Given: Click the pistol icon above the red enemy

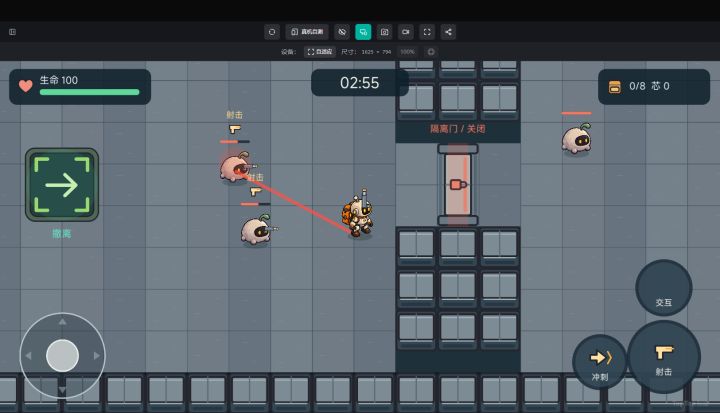Looking at the screenshot, I should (235, 129).
